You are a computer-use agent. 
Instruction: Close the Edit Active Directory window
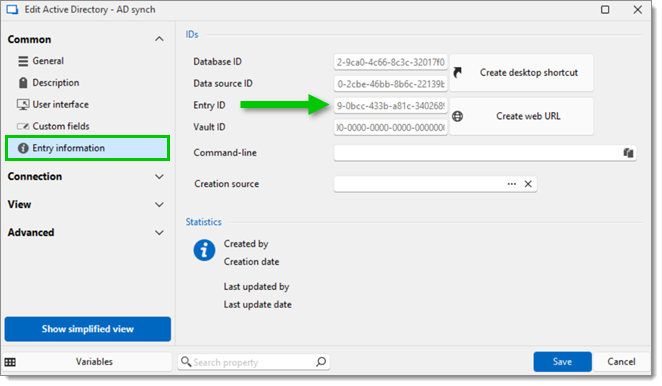click(x=638, y=10)
